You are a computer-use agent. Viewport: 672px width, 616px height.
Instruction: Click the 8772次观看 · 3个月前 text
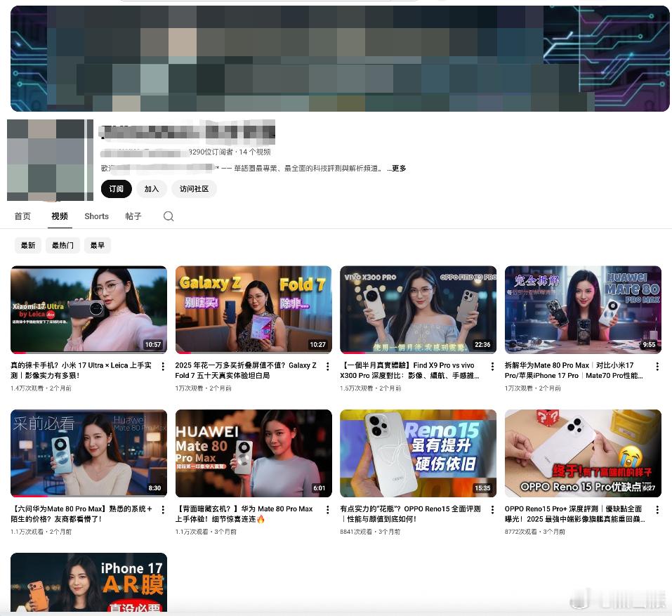(535, 532)
